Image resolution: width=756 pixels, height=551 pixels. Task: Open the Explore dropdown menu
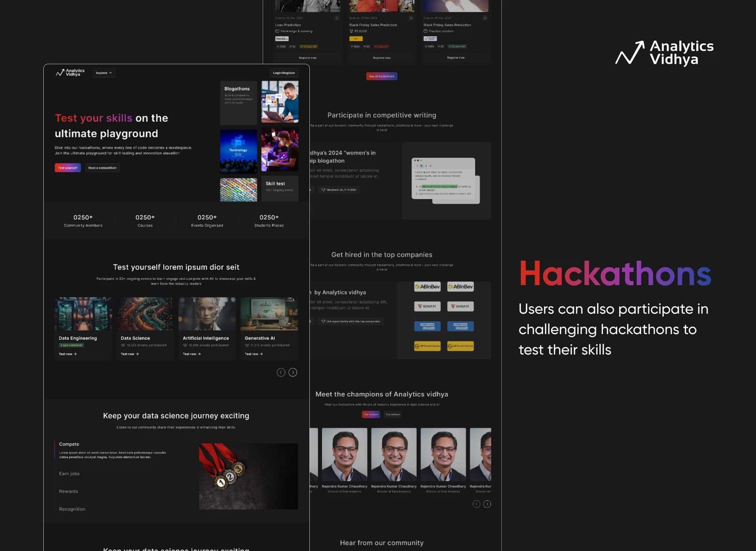pyautogui.click(x=104, y=73)
